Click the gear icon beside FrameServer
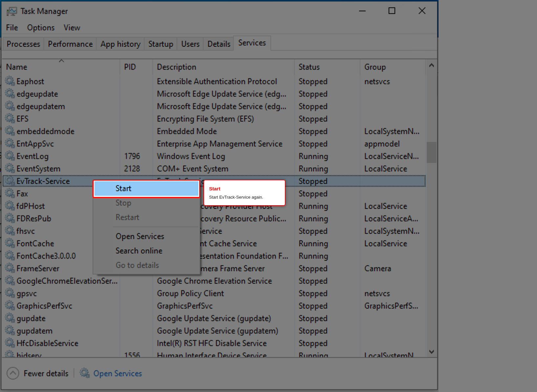Image resolution: width=537 pixels, height=392 pixels. (10, 268)
